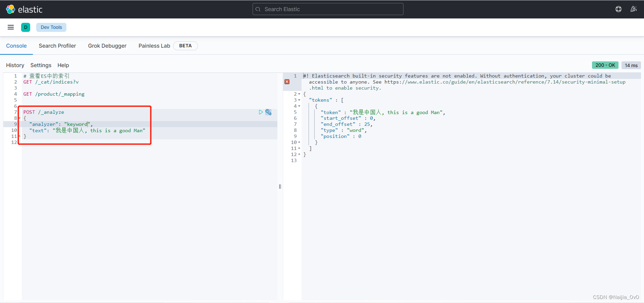Click the 200 - OK status badge

point(605,65)
